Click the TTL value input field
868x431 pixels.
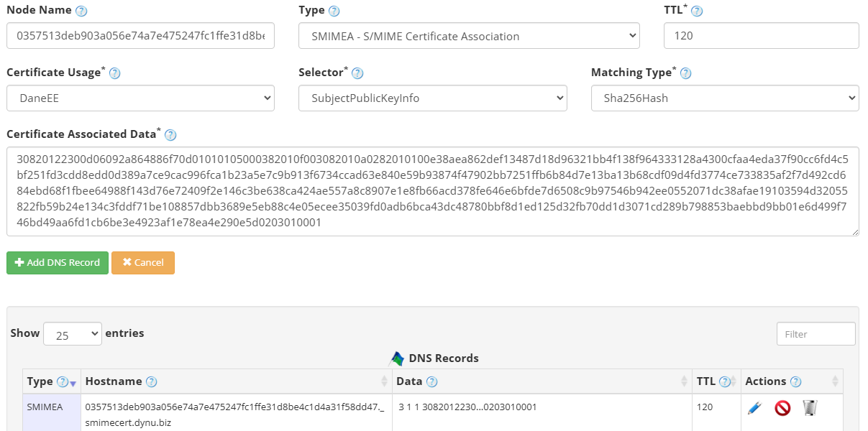[x=761, y=35]
